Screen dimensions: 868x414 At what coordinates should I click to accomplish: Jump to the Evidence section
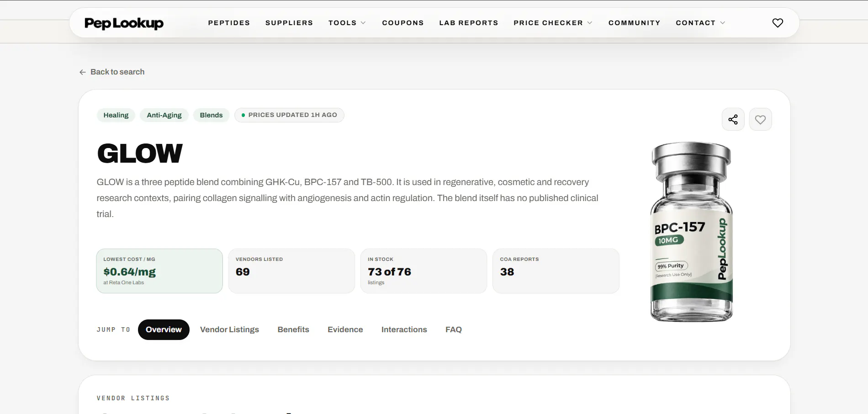[345, 329]
